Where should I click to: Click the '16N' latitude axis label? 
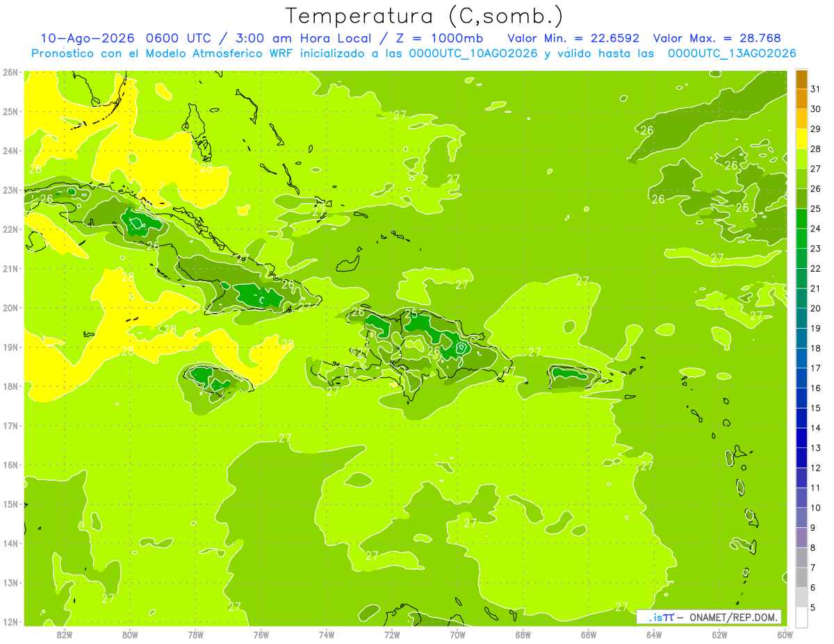pos(10,465)
